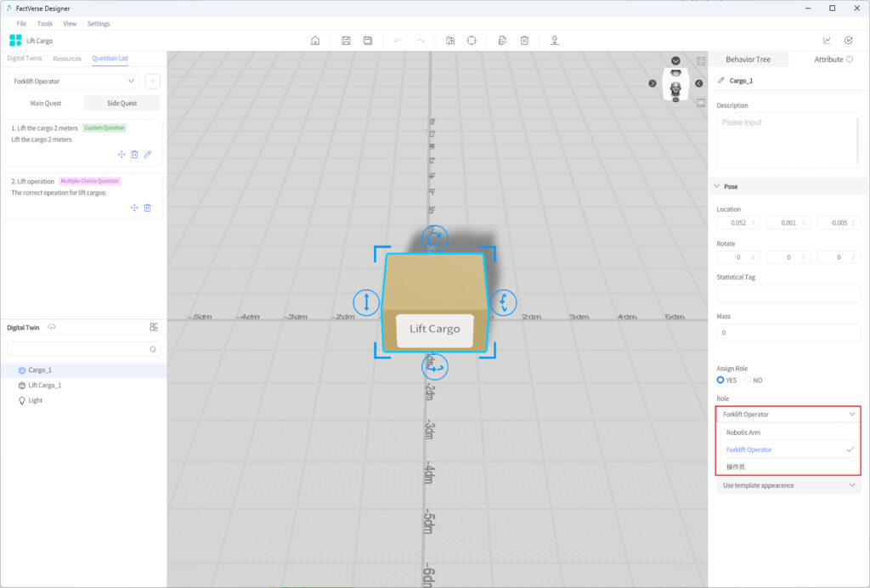Click the redo arrow in the toolbar
Screen dimensions: 870x588
click(420, 41)
